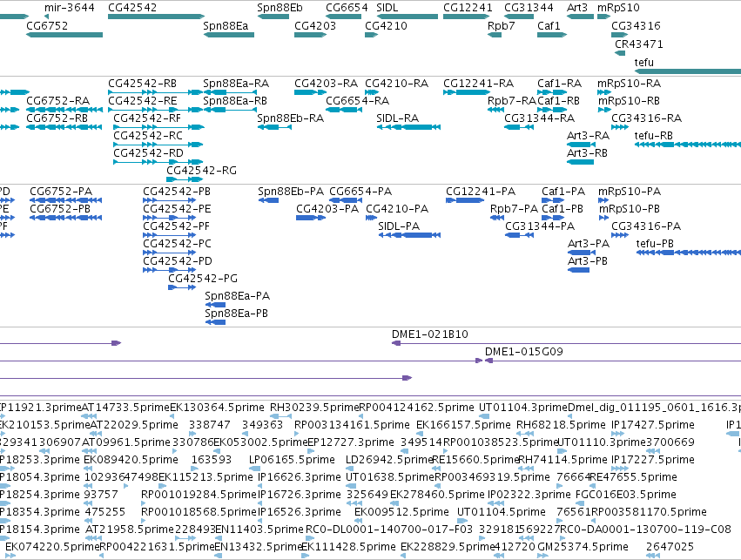Click the "CG31344-RA" transcript label

[540, 118]
